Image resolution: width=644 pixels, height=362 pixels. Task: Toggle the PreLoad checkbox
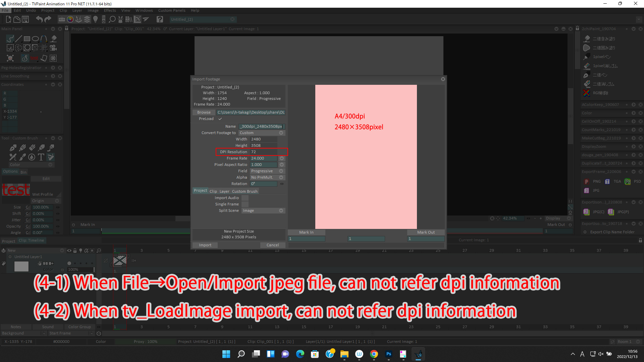pyautogui.click(x=220, y=119)
